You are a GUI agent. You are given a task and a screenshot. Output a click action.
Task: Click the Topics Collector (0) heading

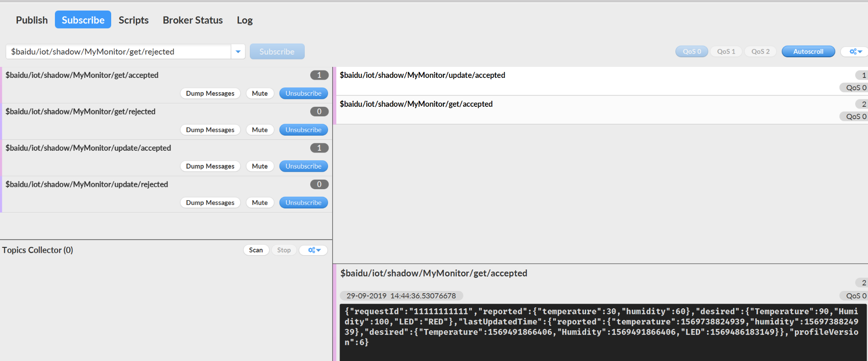38,250
